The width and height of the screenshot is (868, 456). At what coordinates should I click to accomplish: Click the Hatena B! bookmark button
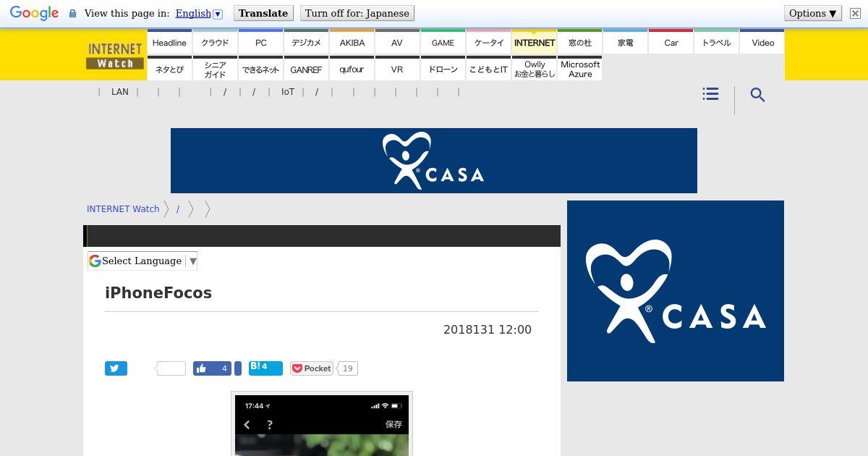(265, 368)
